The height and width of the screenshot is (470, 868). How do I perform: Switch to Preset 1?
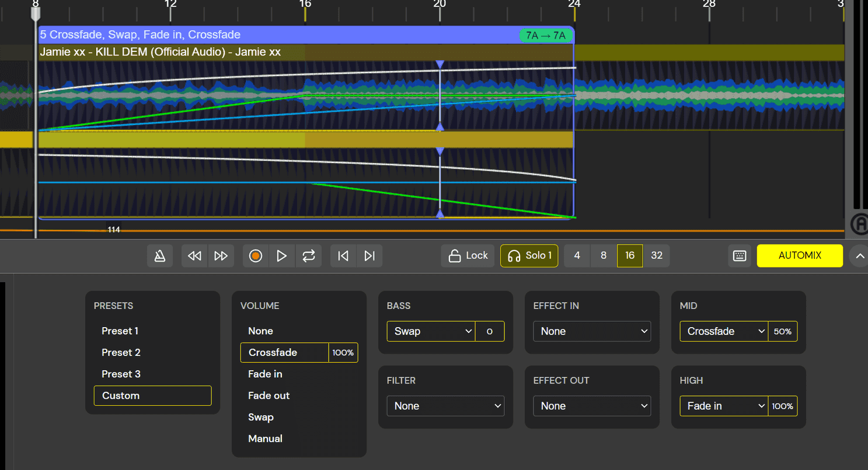120,330
